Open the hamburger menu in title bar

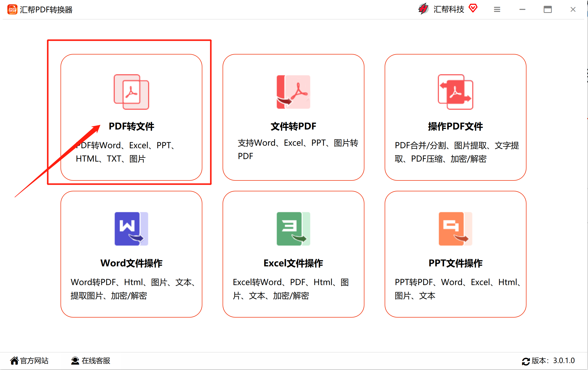click(x=497, y=10)
